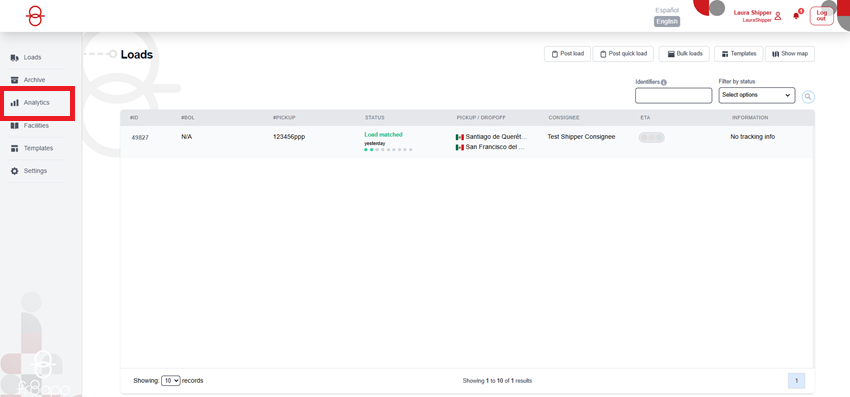The width and height of the screenshot is (850, 397).
Task: Click the Analytics bar chart icon
Action: point(15,103)
